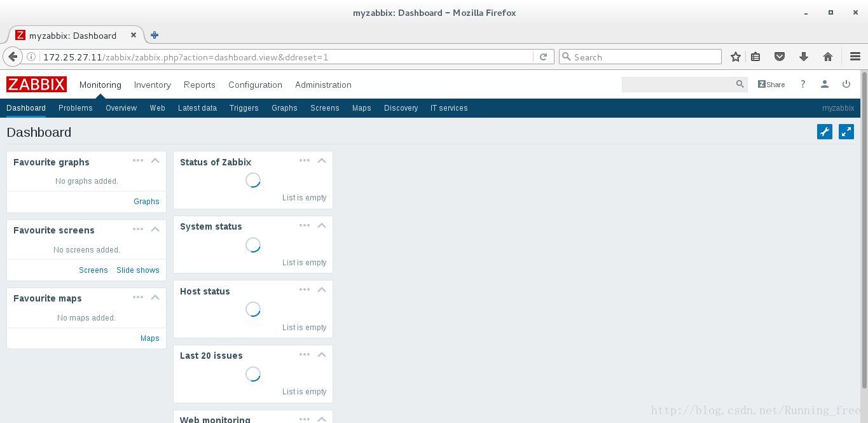The width and height of the screenshot is (868, 423).
Task: Collapse the Favourite graphs widget
Action: [155, 160]
